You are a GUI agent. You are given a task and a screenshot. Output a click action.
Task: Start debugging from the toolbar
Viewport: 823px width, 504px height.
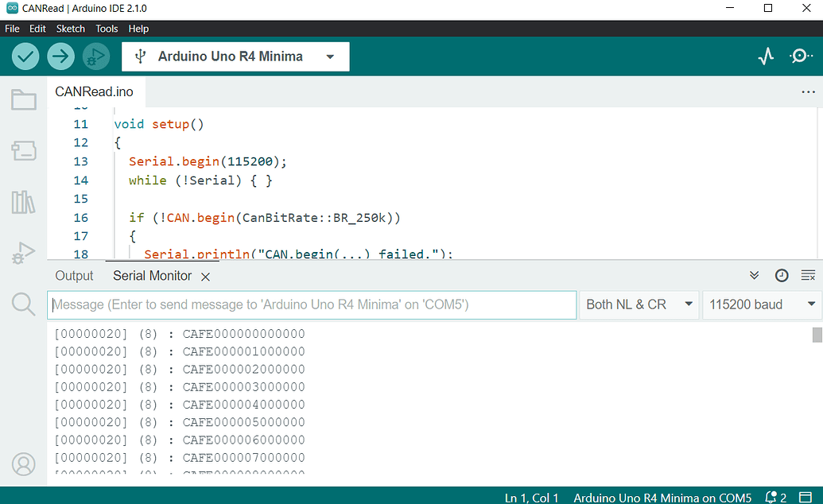coord(95,56)
